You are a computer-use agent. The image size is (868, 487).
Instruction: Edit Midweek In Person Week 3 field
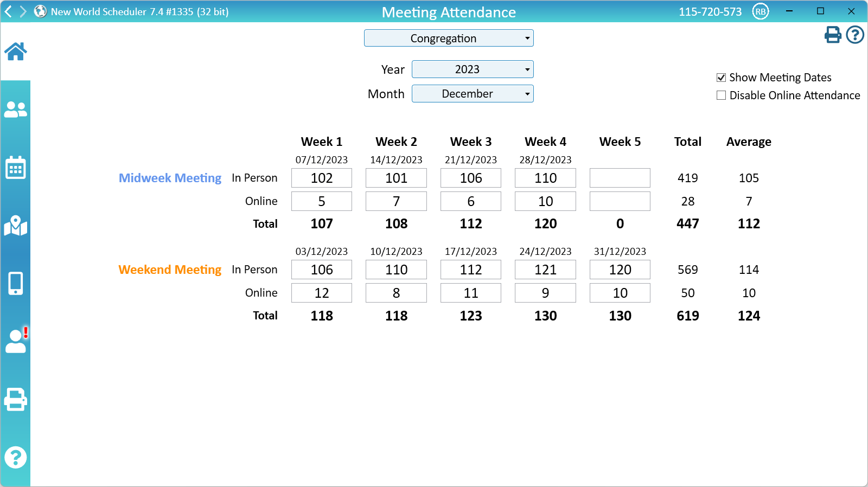point(471,178)
